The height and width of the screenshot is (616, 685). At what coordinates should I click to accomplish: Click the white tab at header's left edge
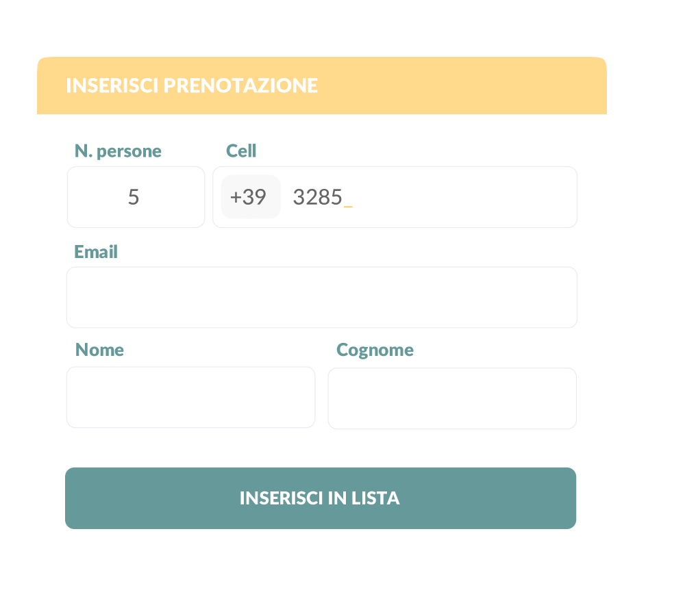point(32,88)
